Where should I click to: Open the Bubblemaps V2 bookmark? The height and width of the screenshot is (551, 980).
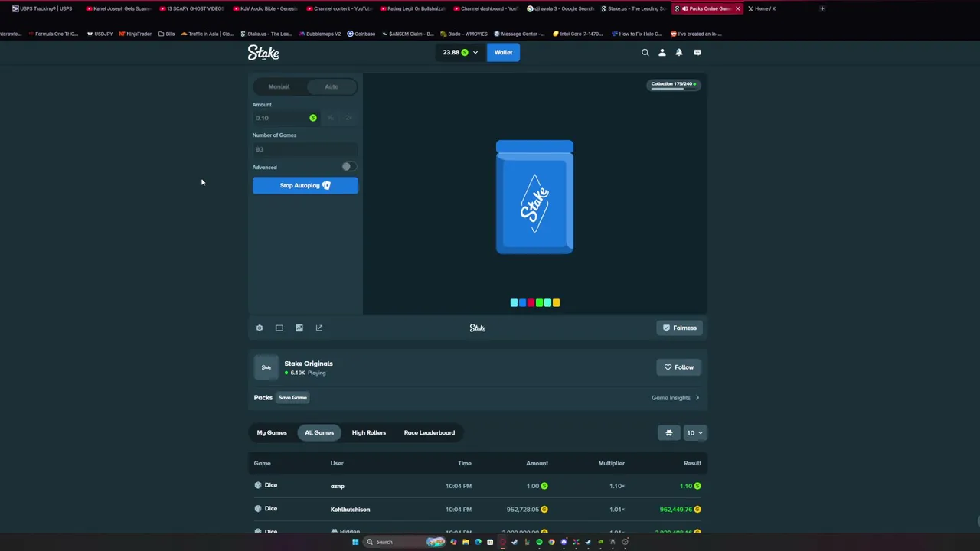(320, 34)
